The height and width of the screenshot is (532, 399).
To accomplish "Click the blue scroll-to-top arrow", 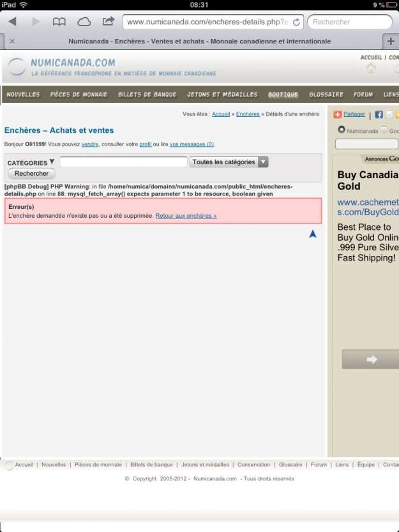I will click(313, 234).
